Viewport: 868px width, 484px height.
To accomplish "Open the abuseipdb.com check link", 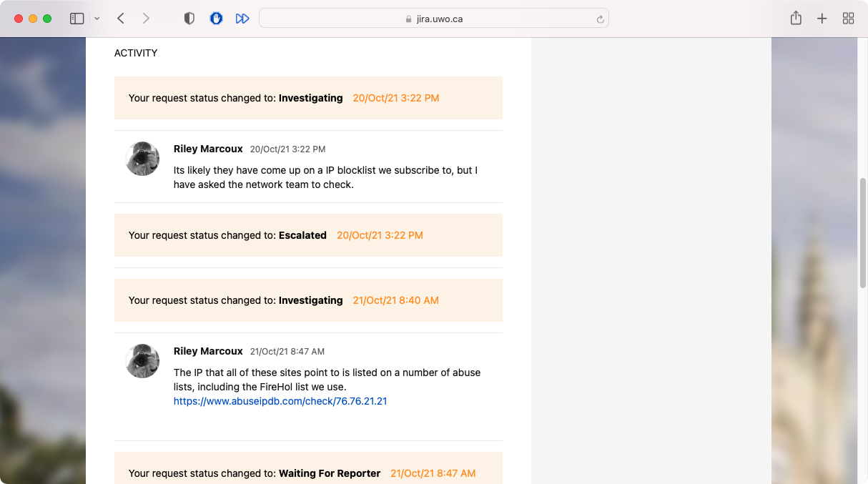I will pyautogui.click(x=280, y=401).
